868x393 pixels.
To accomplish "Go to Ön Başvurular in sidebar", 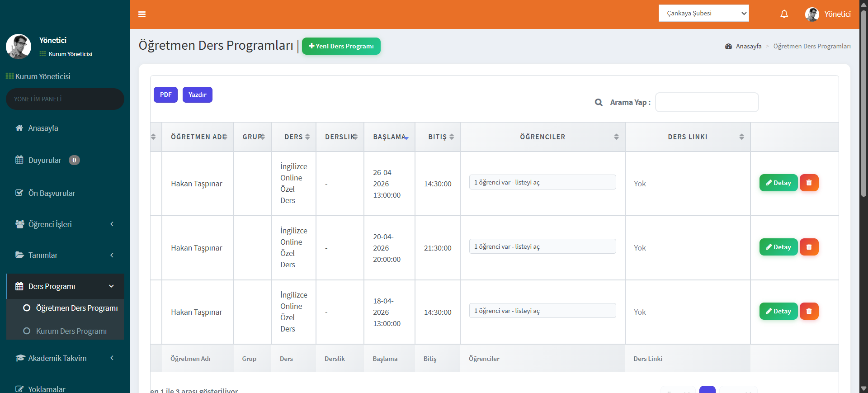I will click(x=52, y=193).
